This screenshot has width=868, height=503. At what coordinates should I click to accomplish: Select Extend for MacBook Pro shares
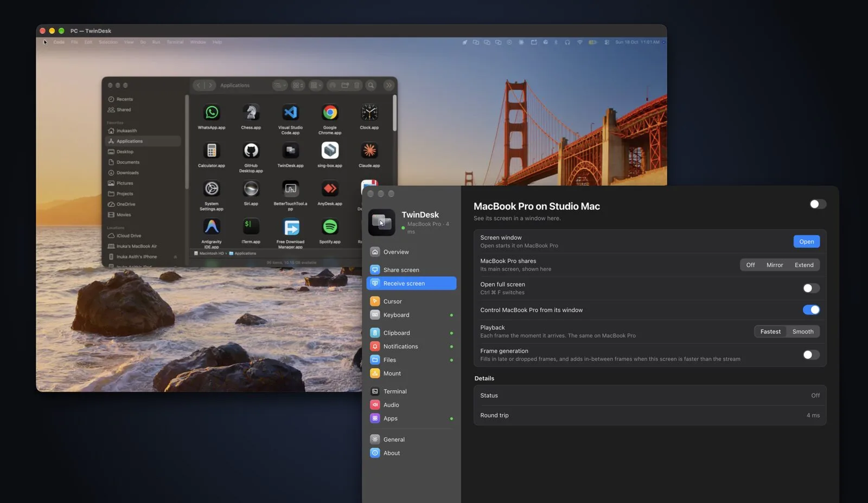tap(804, 265)
